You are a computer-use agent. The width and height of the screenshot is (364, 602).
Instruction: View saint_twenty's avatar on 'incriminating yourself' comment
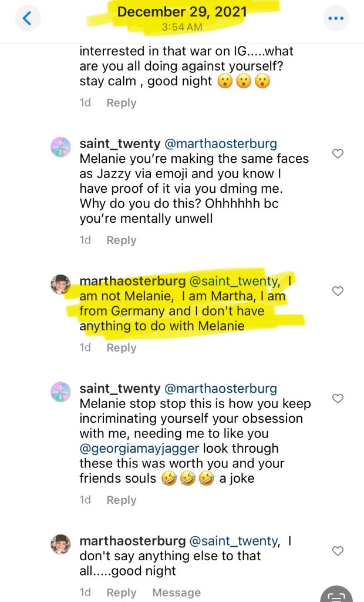tap(62, 392)
